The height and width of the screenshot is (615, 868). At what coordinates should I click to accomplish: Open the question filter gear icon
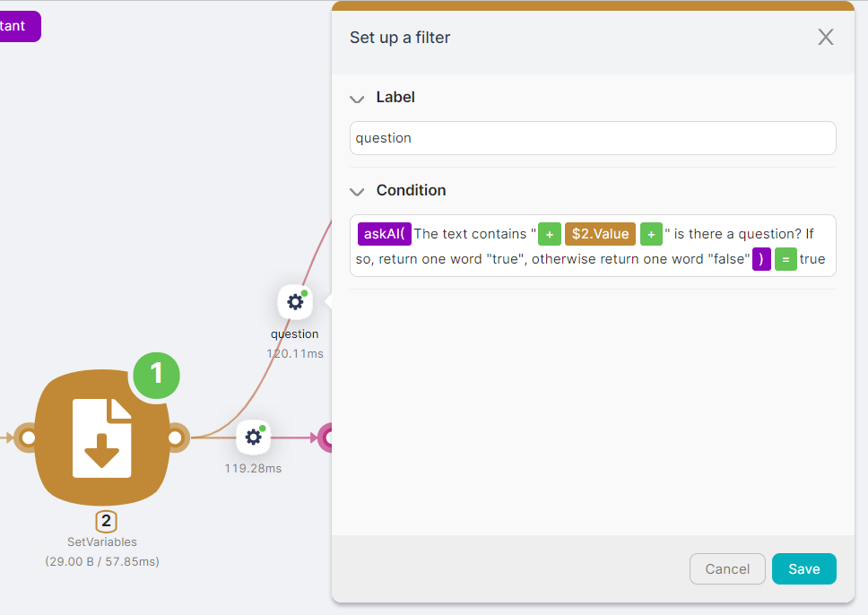click(295, 302)
